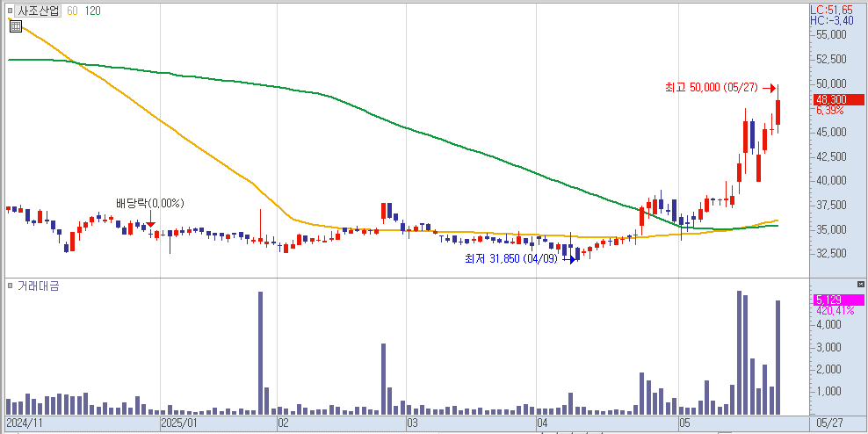The image size is (868, 434).
Task: Click the 02 month axis label
Action: click(x=283, y=423)
